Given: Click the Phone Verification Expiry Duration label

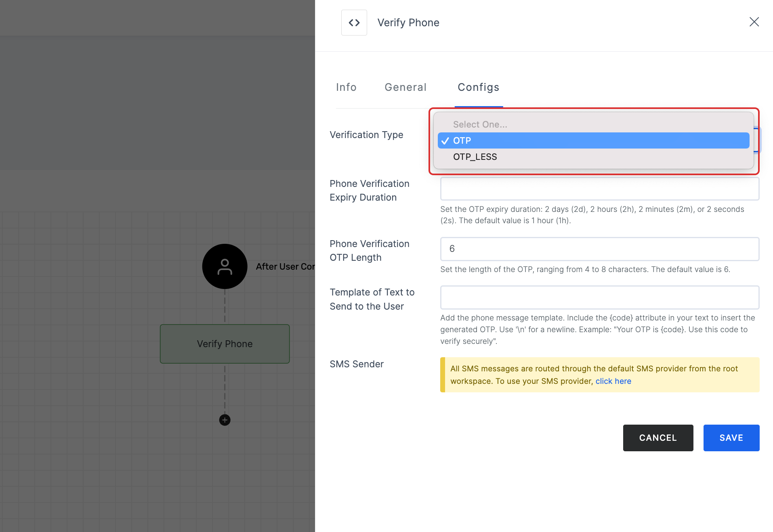Looking at the screenshot, I should (370, 191).
